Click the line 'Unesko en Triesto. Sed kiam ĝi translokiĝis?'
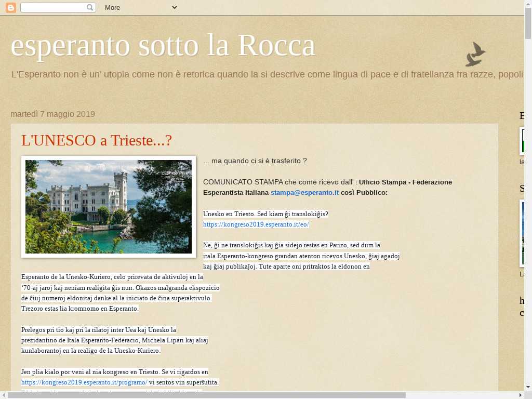This screenshot has height=399, width=532. pos(265,214)
